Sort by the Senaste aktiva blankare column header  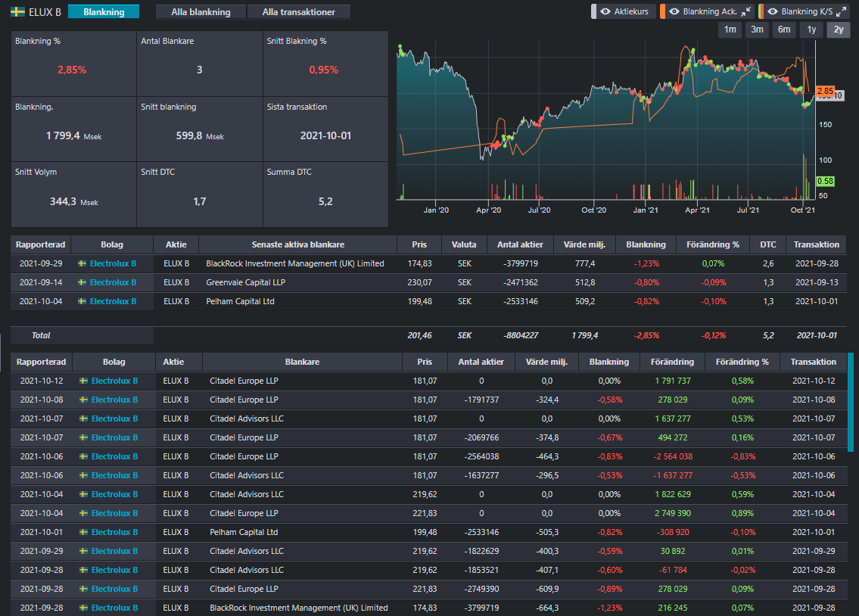[x=297, y=244]
